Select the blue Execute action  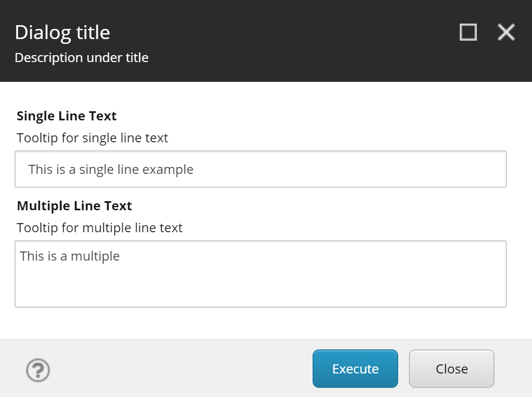[355, 368]
